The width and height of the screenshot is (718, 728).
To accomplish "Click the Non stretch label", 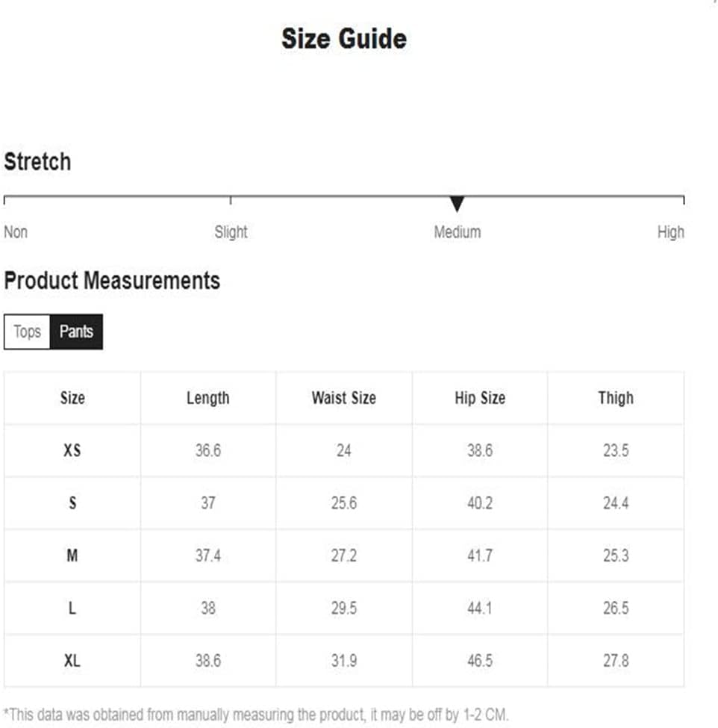I will (x=16, y=231).
